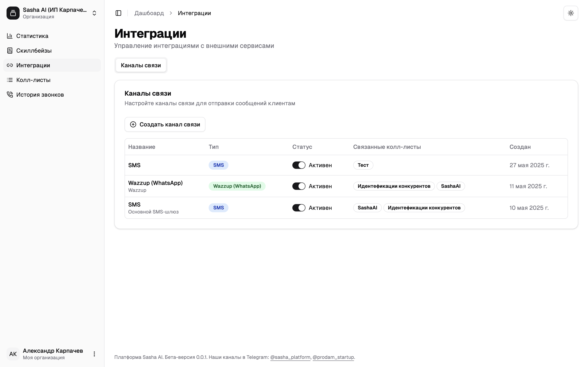Click the Создать канал связи button
Image resolution: width=588 pixels, height=367 pixels.
[165, 124]
